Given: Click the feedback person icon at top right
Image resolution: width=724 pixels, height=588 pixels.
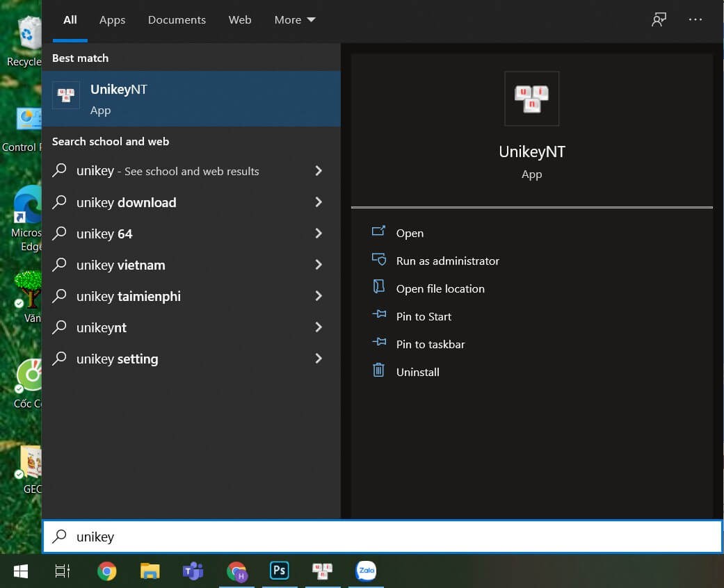Looking at the screenshot, I should (659, 19).
